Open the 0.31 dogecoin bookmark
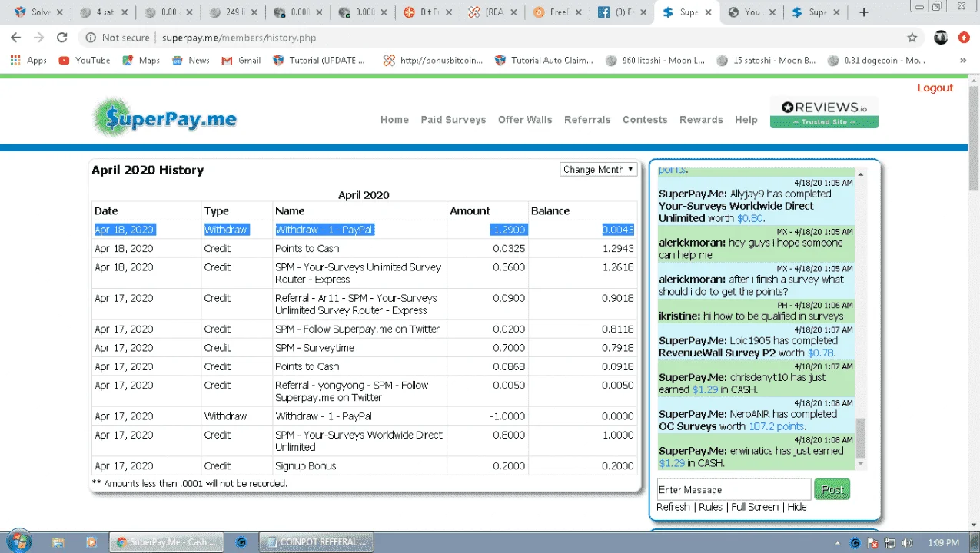 click(877, 60)
